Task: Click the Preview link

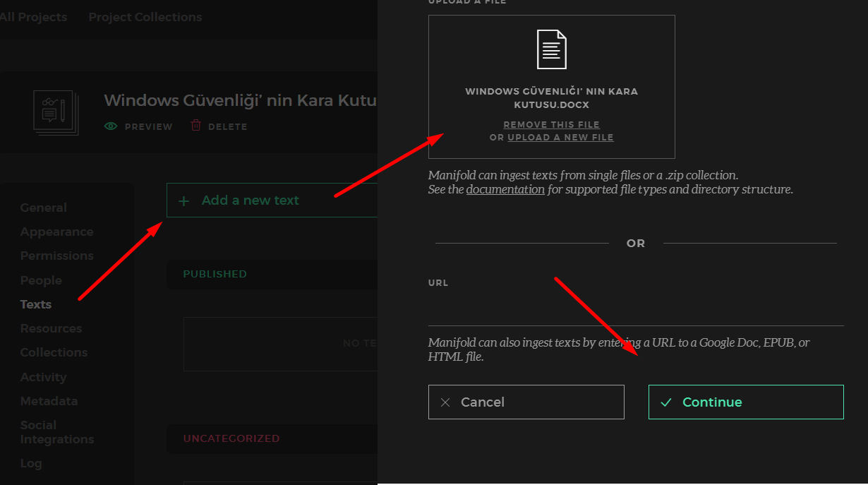Action: point(138,126)
